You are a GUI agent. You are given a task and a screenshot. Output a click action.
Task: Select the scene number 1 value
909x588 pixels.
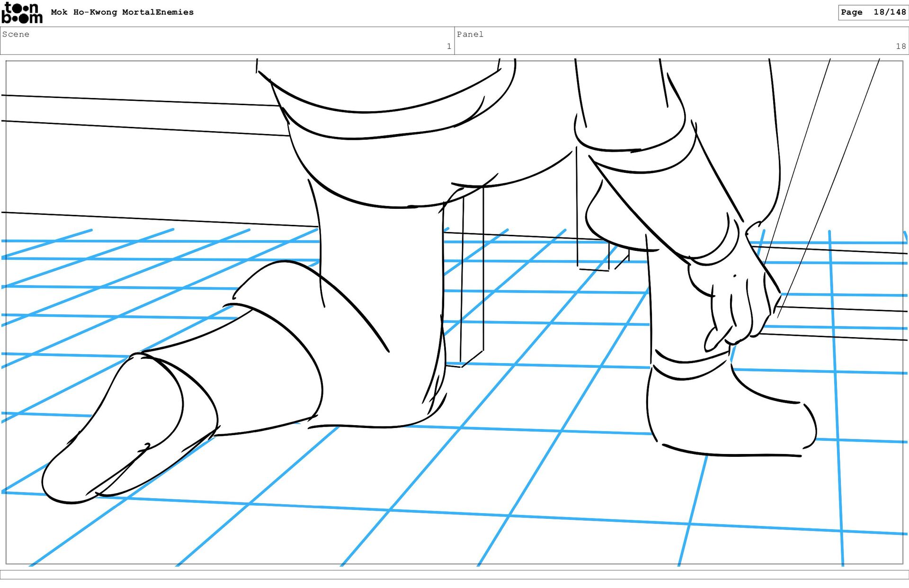click(448, 46)
